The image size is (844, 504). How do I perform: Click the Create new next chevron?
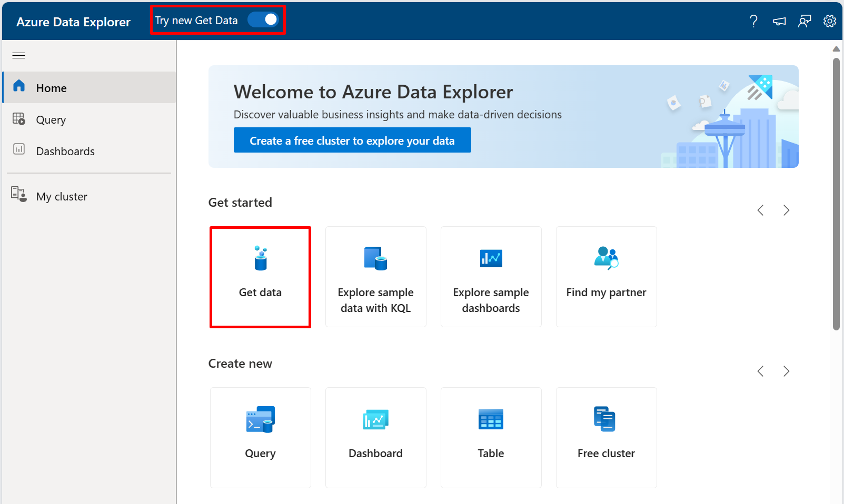pyautogui.click(x=786, y=371)
